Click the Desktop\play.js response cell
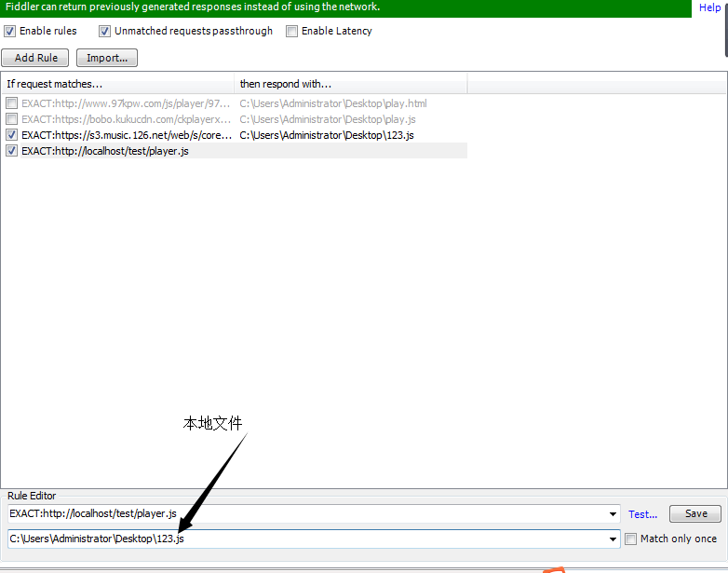 (x=328, y=119)
